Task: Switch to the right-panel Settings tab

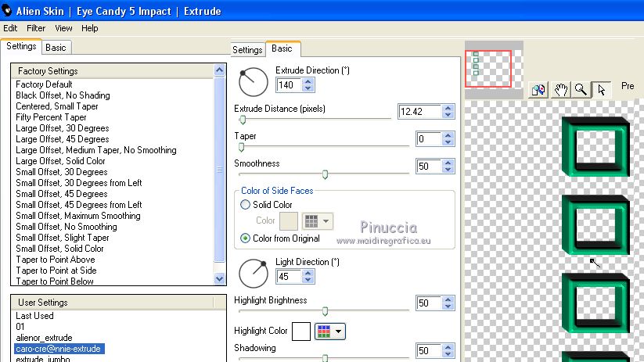Action: [247, 50]
